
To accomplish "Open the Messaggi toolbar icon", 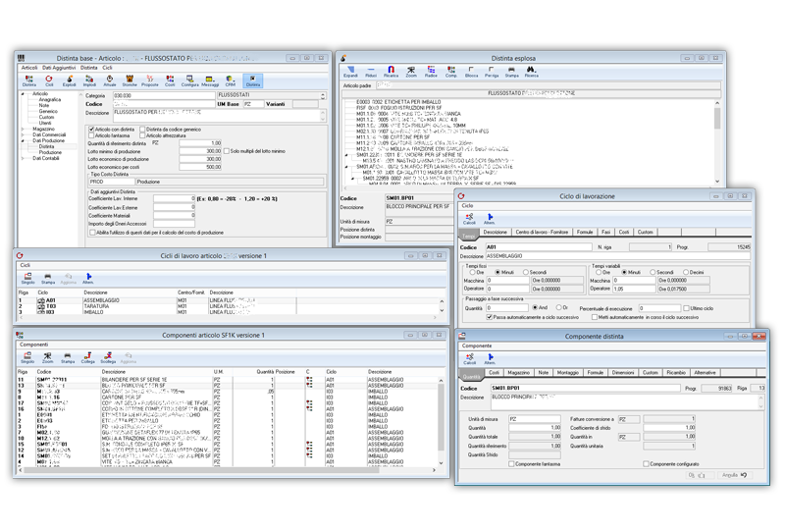I will [210, 80].
